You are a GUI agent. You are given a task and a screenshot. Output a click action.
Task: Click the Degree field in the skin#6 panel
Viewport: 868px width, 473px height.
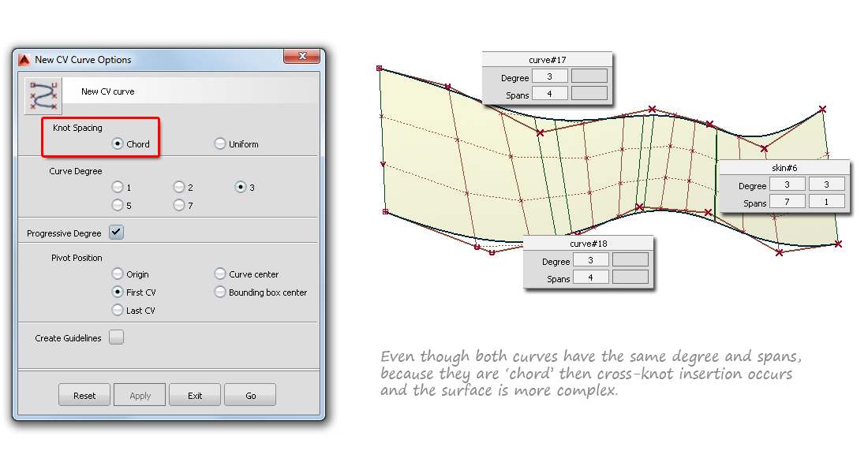(x=787, y=184)
